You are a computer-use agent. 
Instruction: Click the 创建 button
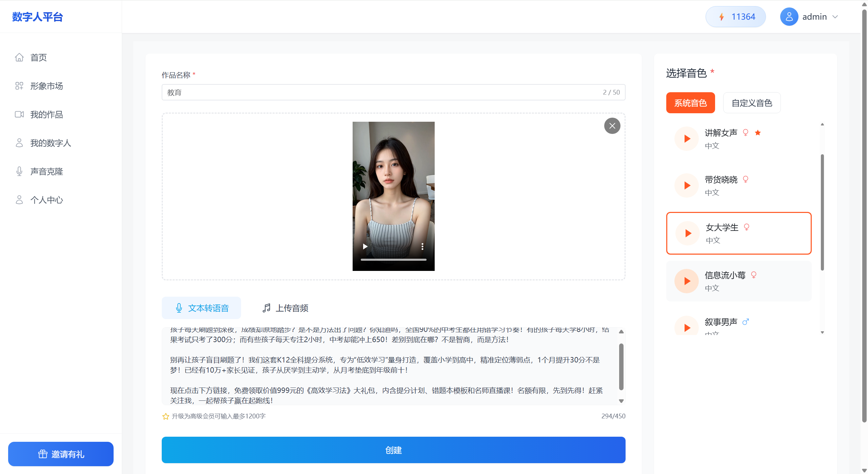tap(393, 450)
